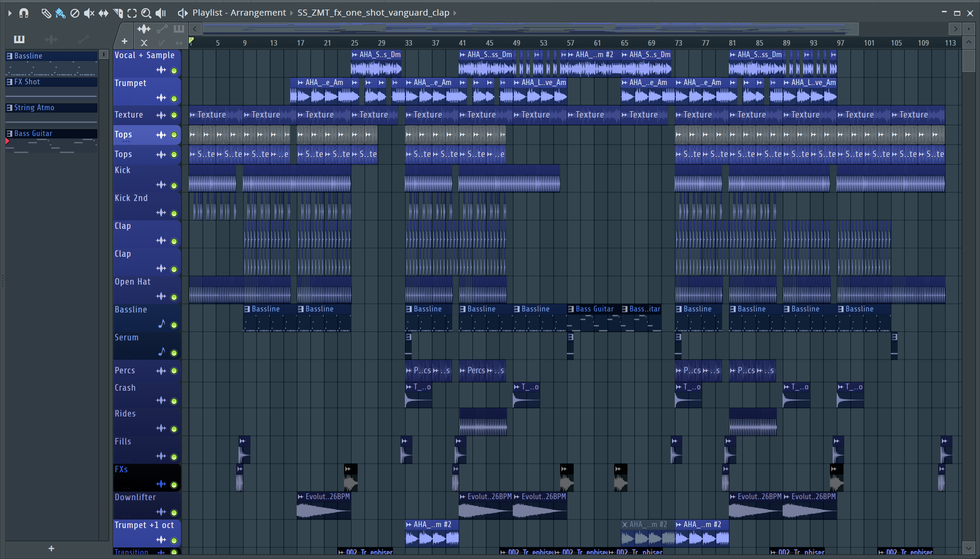Select the Paint brush tool
Viewport: 980px width, 559px height.
[60, 14]
